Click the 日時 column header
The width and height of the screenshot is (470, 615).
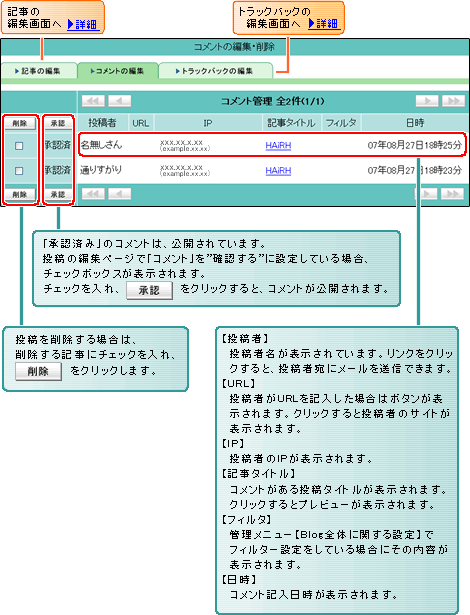pyautogui.click(x=415, y=123)
